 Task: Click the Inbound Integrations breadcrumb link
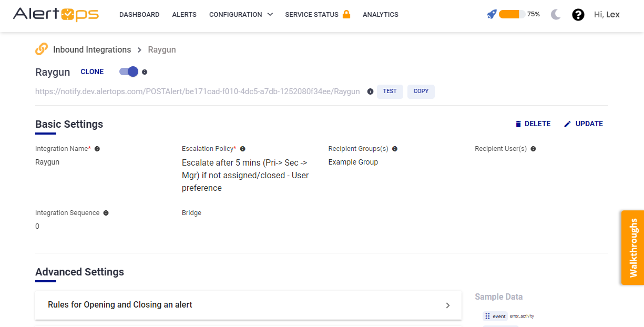coord(92,50)
